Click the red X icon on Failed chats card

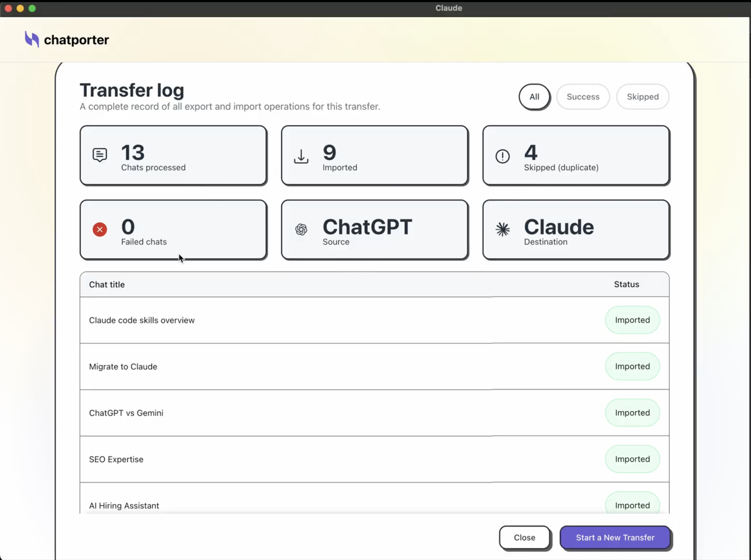tap(99, 230)
